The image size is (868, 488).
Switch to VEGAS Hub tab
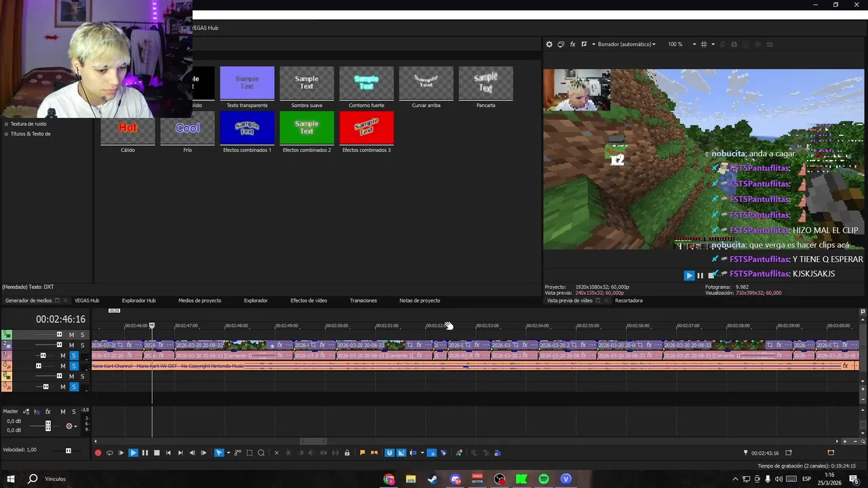[87, 300]
